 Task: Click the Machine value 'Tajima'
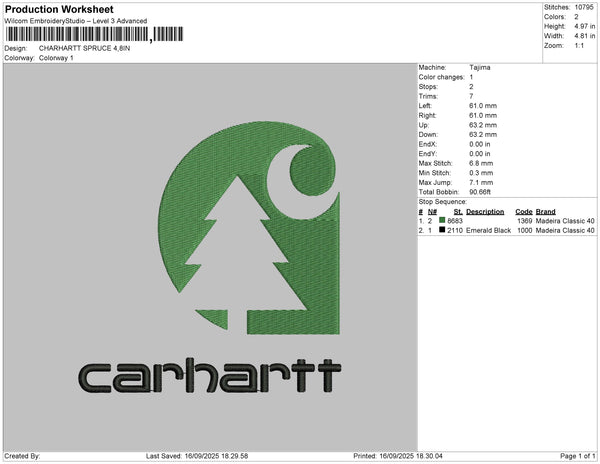point(480,67)
